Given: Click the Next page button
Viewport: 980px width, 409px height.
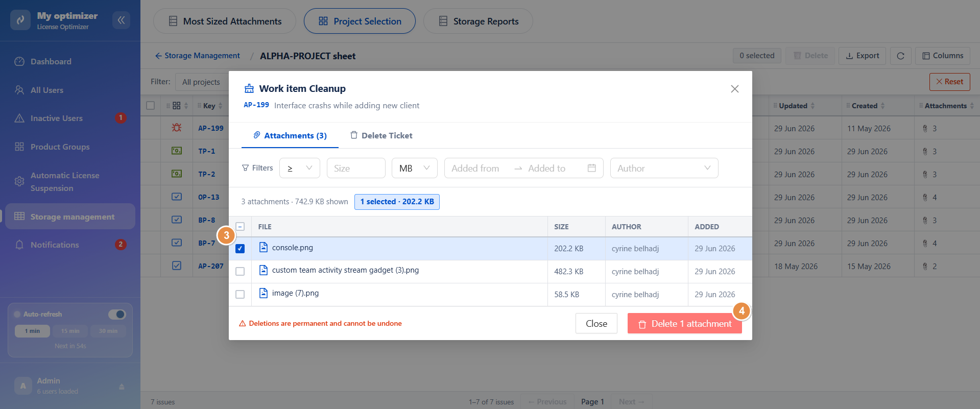Looking at the screenshot, I should tap(631, 402).
